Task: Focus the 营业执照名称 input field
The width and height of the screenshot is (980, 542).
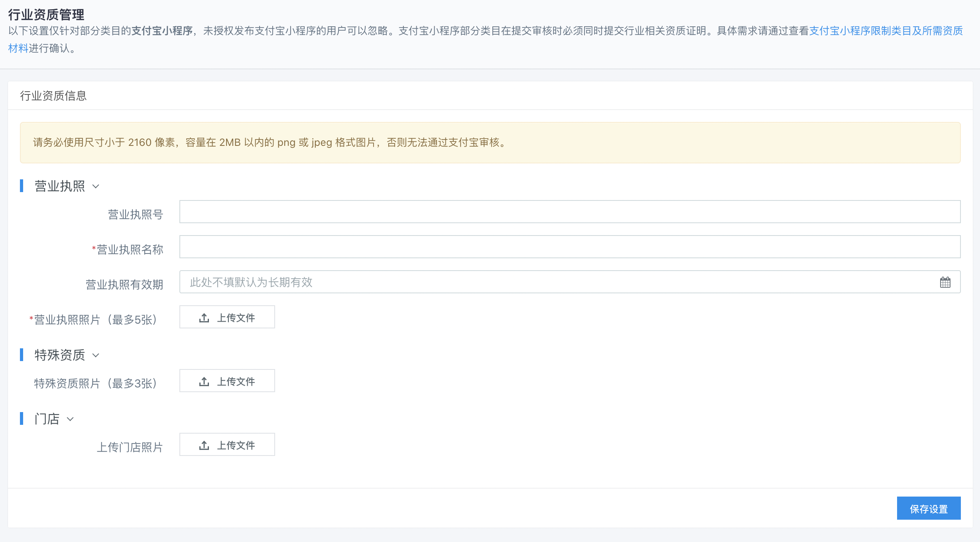Action: 570,247
